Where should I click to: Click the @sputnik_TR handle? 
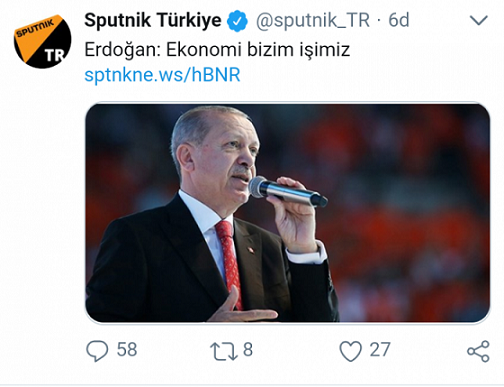click(313, 21)
